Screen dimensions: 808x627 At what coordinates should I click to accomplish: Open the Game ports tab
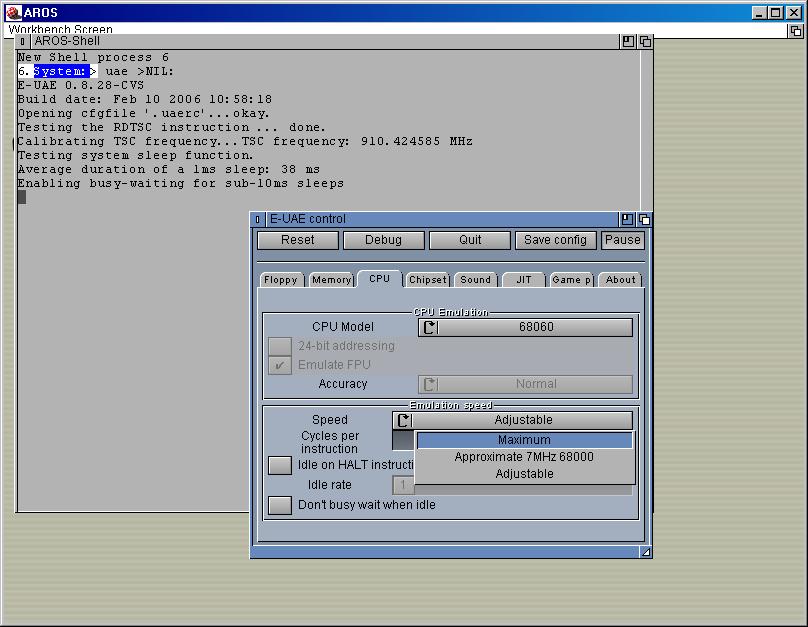point(571,280)
